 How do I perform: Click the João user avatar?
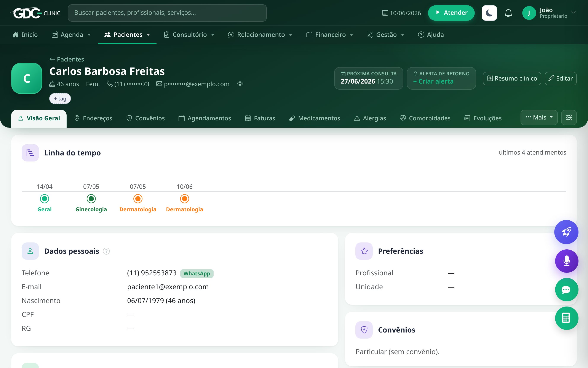529,13
